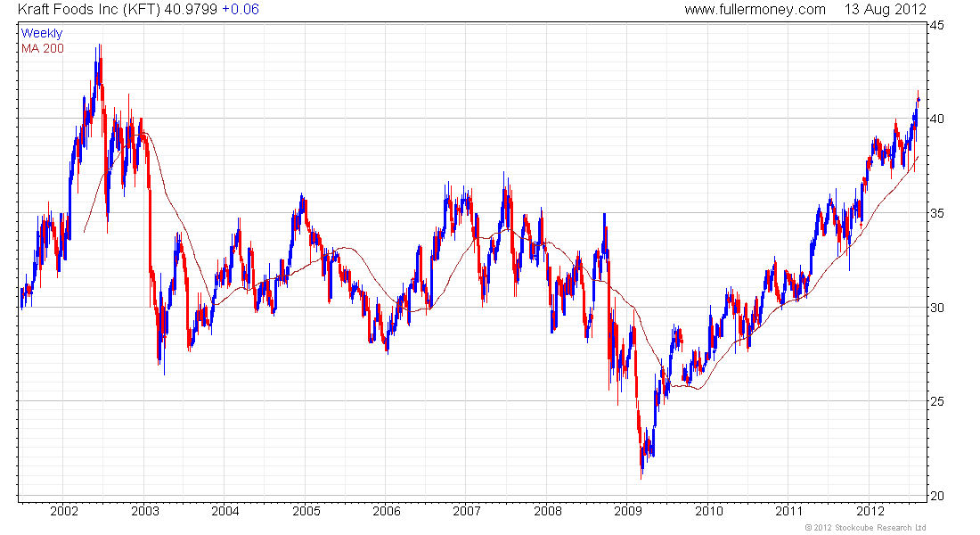Click the 2002 year axis label
The width and height of the screenshot is (980, 535).
click(64, 511)
